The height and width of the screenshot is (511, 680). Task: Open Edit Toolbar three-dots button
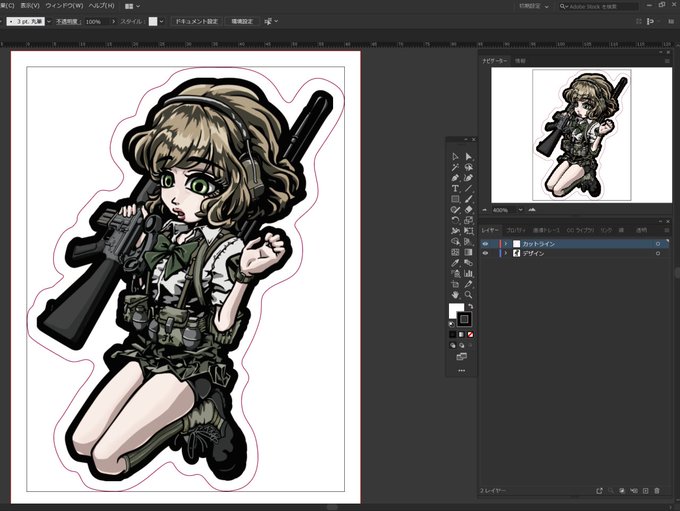point(461,371)
